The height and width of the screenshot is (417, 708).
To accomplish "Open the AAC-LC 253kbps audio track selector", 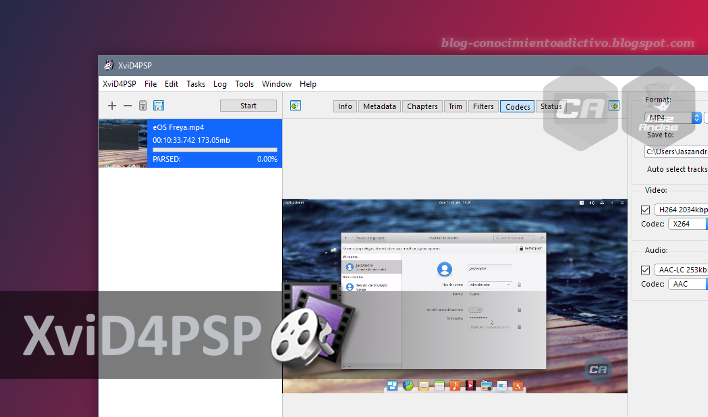I will (x=681, y=270).
